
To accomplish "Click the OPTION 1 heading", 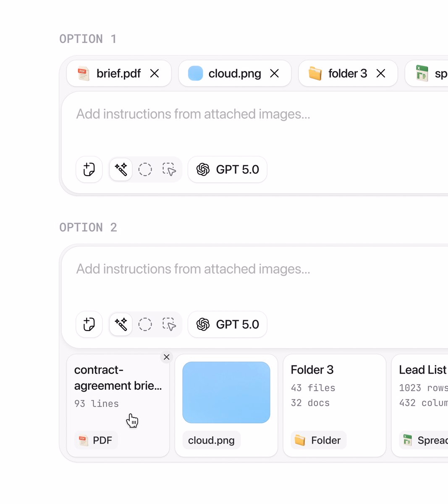I will coord(88,39).
